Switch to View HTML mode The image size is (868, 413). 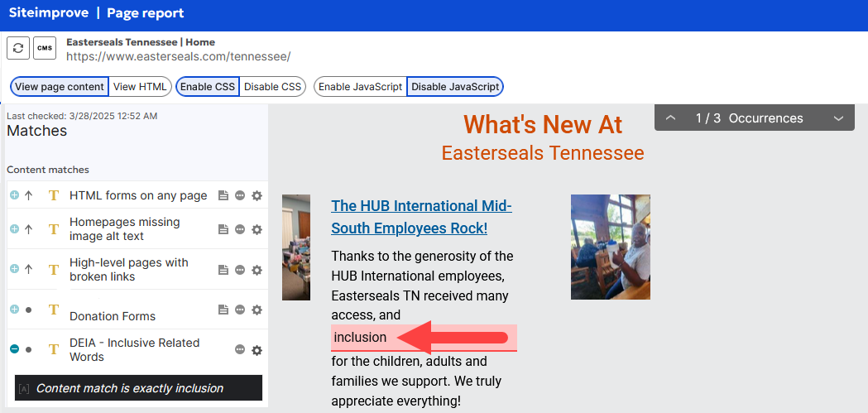tap(140, 86)
